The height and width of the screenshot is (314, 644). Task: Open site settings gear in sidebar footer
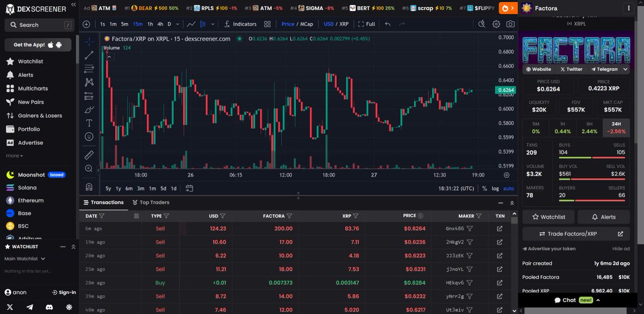click(x=69, y=306)
